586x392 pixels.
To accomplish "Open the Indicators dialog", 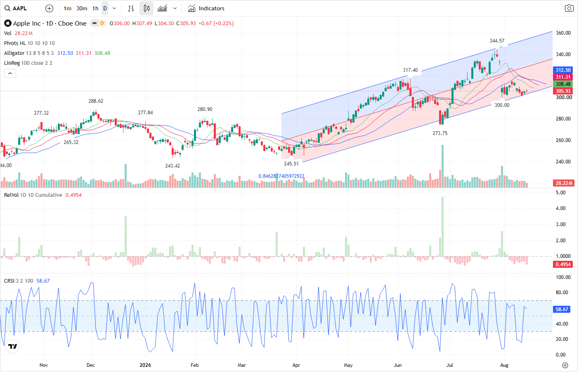I will tap(206, 8).
